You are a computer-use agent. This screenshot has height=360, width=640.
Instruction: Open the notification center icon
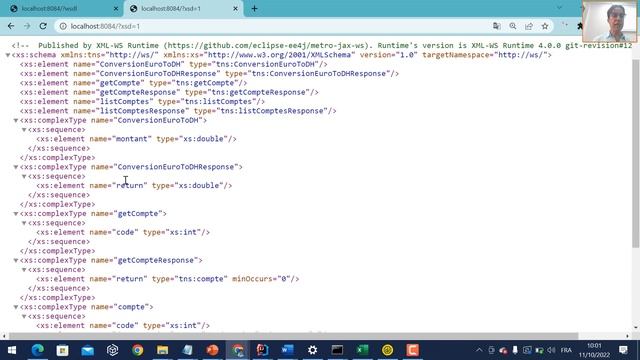coord(623,350)
